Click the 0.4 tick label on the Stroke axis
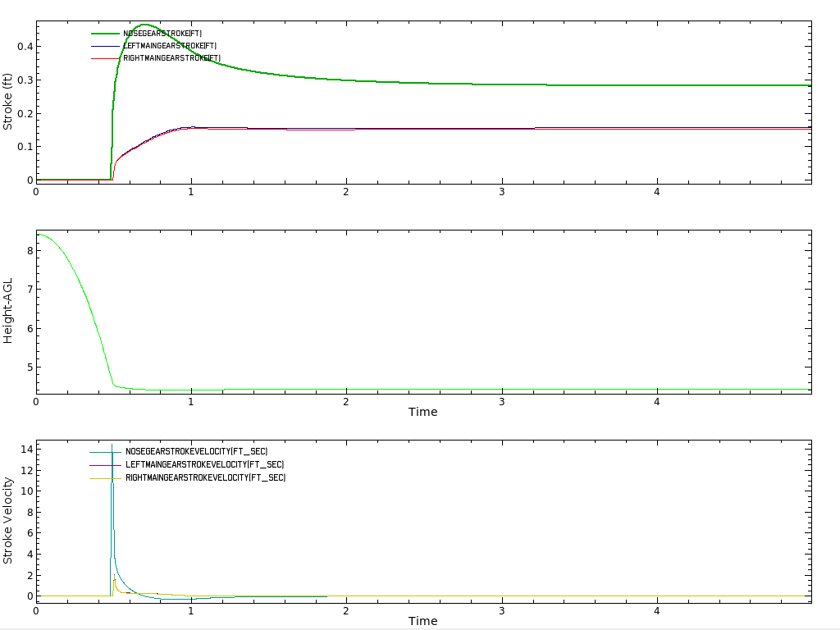Image resolution: width=840 pixels, height=630 pixels. click(23, 46)
